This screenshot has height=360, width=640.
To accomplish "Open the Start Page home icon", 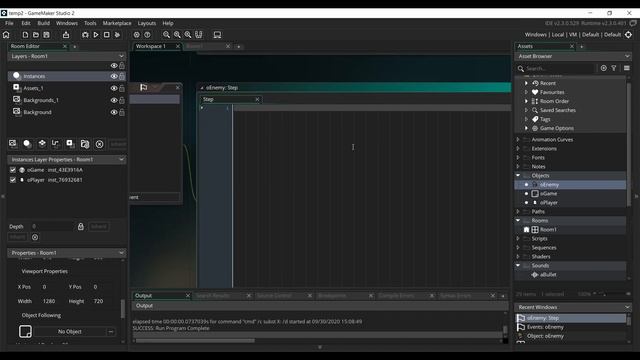I will pos(6,35).
